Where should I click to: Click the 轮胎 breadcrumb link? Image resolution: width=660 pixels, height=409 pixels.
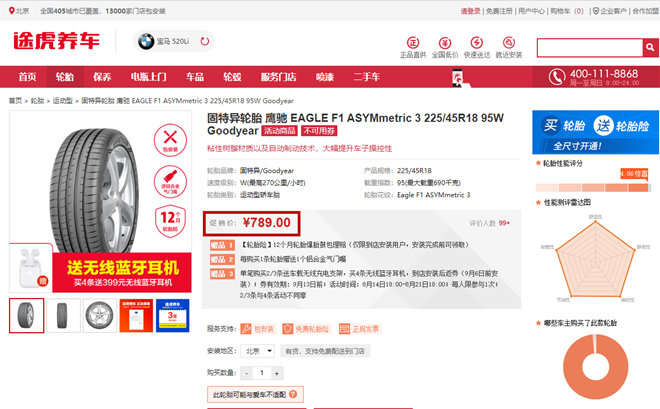(37, 101)
